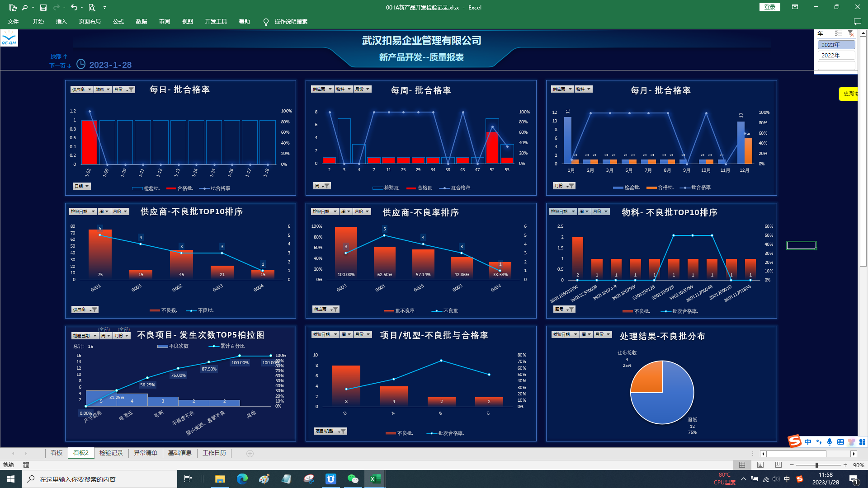Screen dimensions: 868x488
Task: Open Customize Quick Access Toolbar arrow
Action: (x=104, y=8)
